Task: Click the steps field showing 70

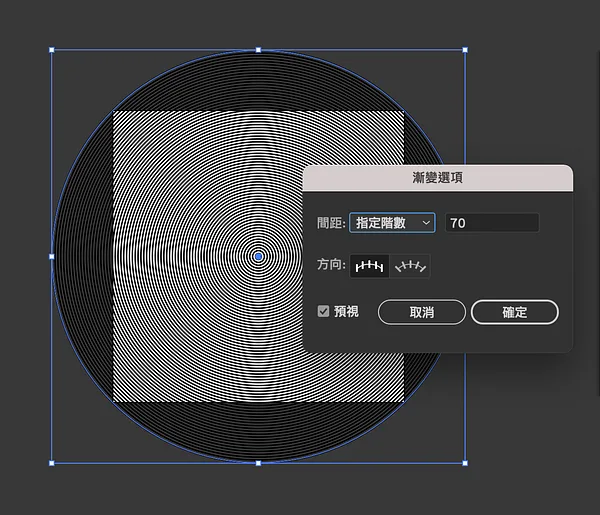Action: (492, 223)
